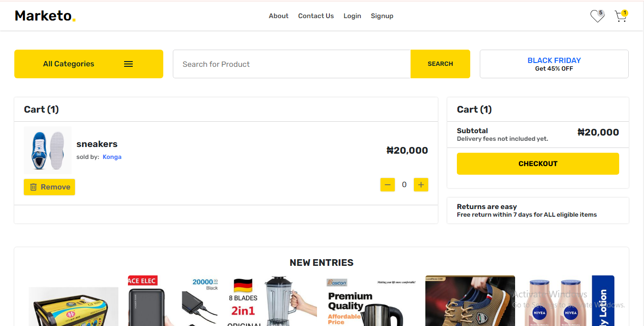
Task: Open the Login page
Action: (x=352, y=16)
